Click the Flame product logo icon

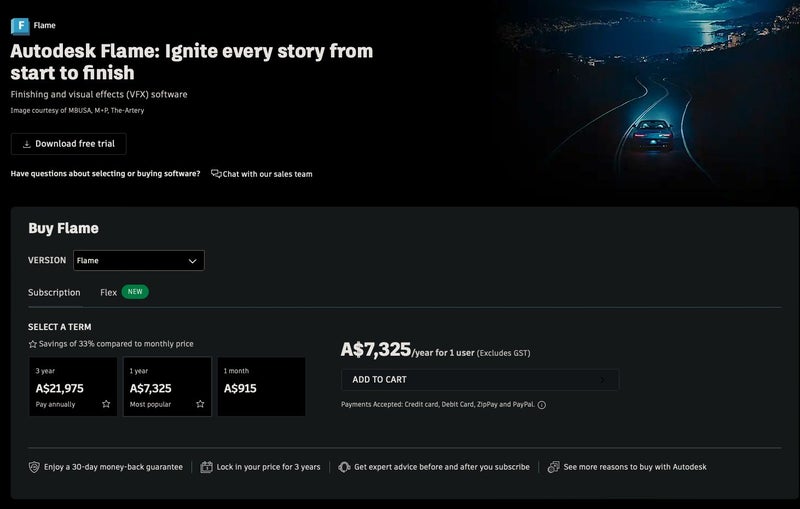point(19,26)
